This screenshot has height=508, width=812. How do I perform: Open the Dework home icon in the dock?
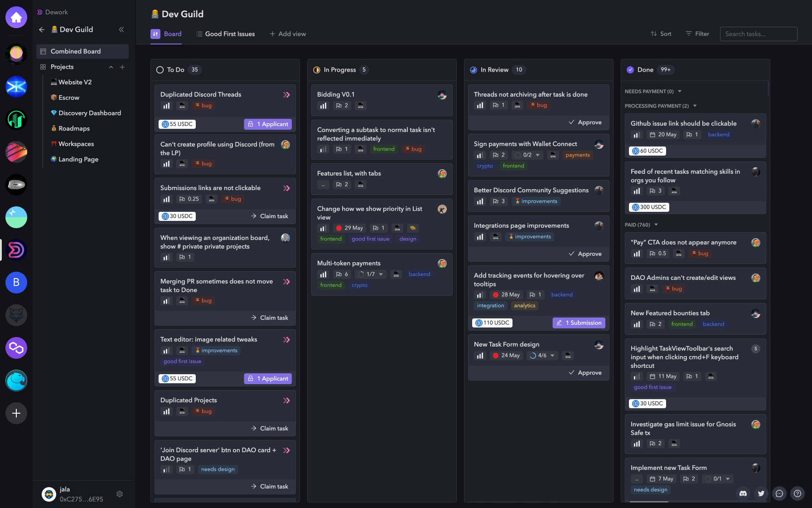(16, 17)
